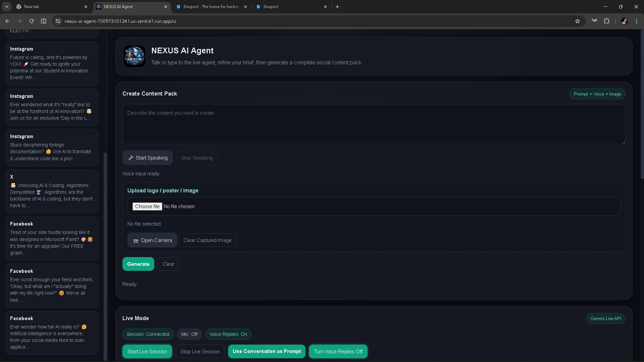Open the Chrome profile avatar

point(624,21)
